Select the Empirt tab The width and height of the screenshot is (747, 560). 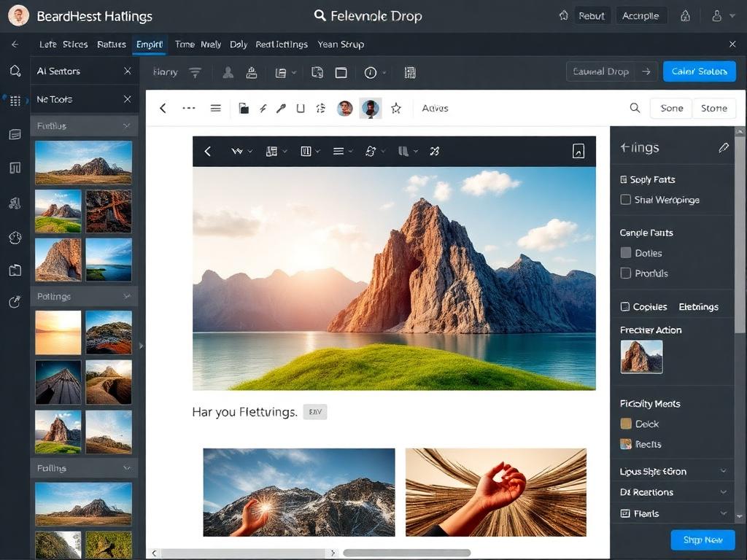tap(149, 44)
